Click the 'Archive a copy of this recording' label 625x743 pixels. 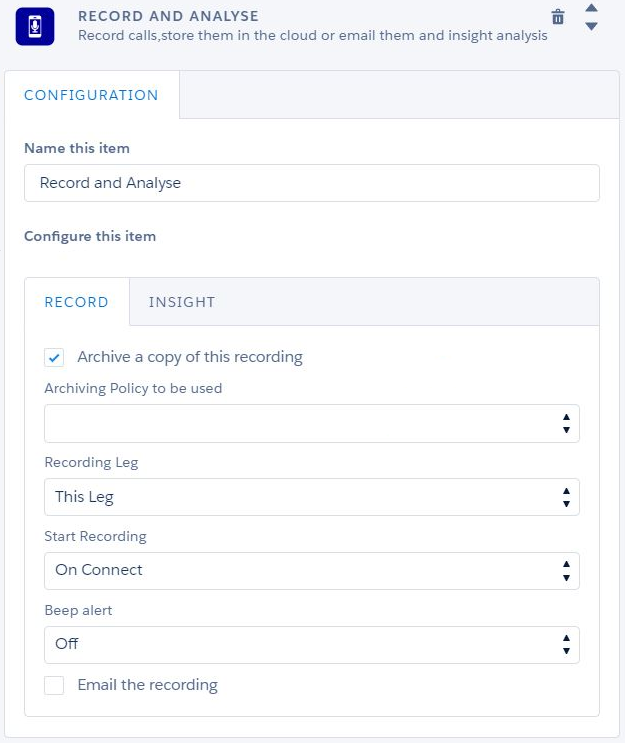point(190,357)
